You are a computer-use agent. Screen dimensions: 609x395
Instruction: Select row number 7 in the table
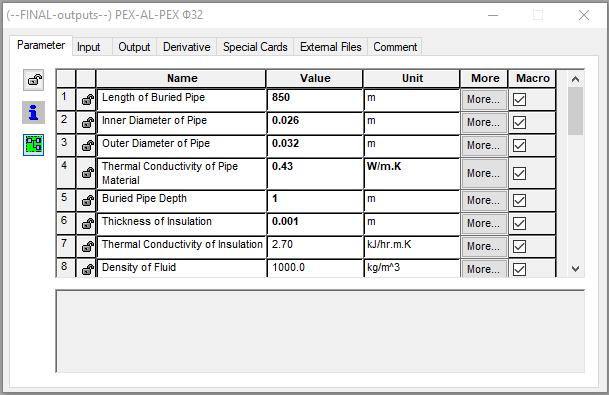coord(66,247)
